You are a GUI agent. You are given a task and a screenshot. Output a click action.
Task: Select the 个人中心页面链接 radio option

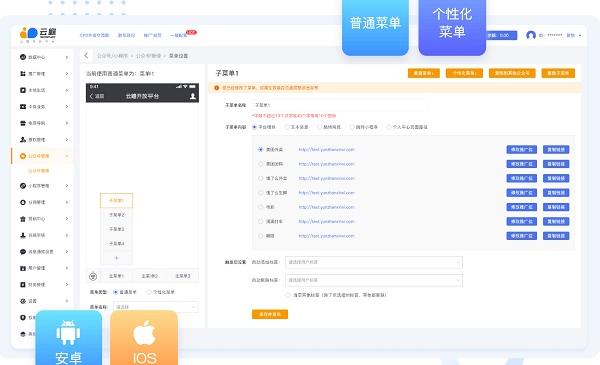click(389, 127)
